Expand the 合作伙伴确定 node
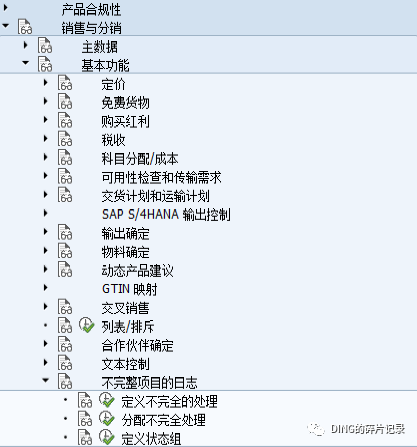Image resolution: width=417 pixels, height=447 pixels. pyautogui.click(x=46, y=343)
